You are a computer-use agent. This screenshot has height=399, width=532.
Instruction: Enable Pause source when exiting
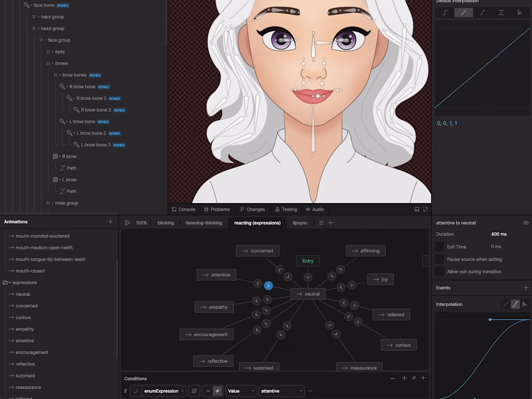coord(439,259)
